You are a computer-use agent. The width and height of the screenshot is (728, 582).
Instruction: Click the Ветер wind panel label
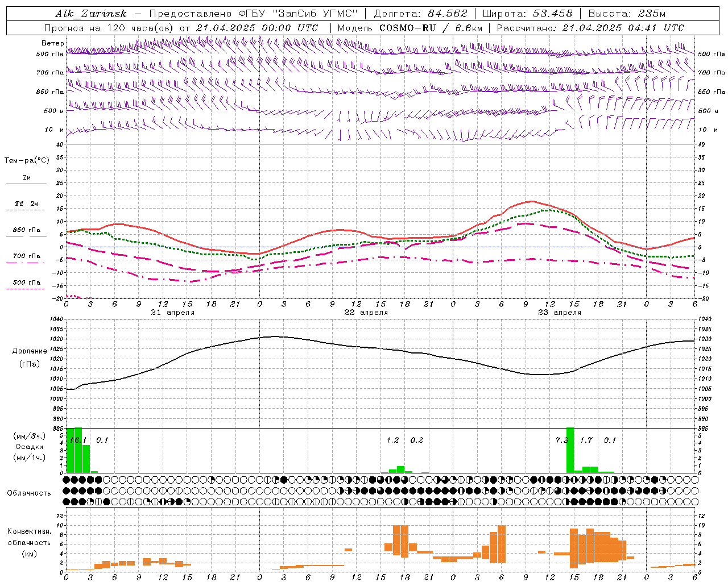53,43
